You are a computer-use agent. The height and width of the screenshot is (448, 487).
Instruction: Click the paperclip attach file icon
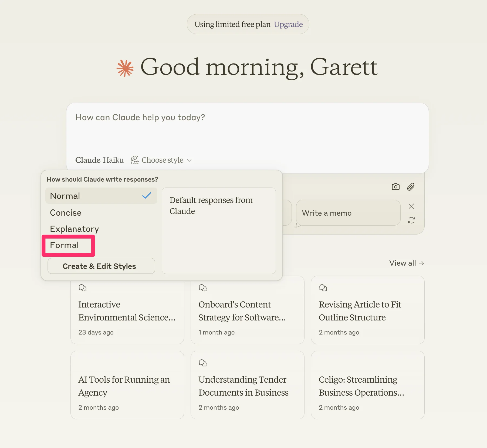point(411,187)
